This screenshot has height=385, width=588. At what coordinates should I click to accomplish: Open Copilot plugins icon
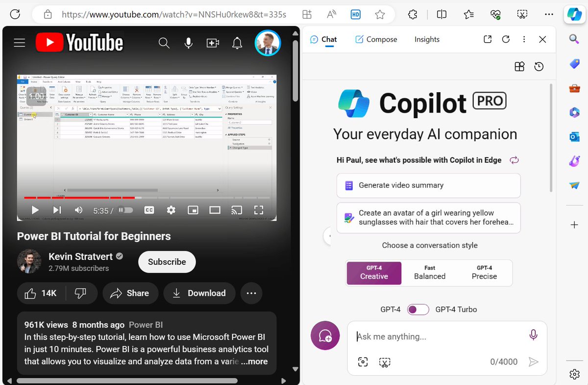(520, 67)
